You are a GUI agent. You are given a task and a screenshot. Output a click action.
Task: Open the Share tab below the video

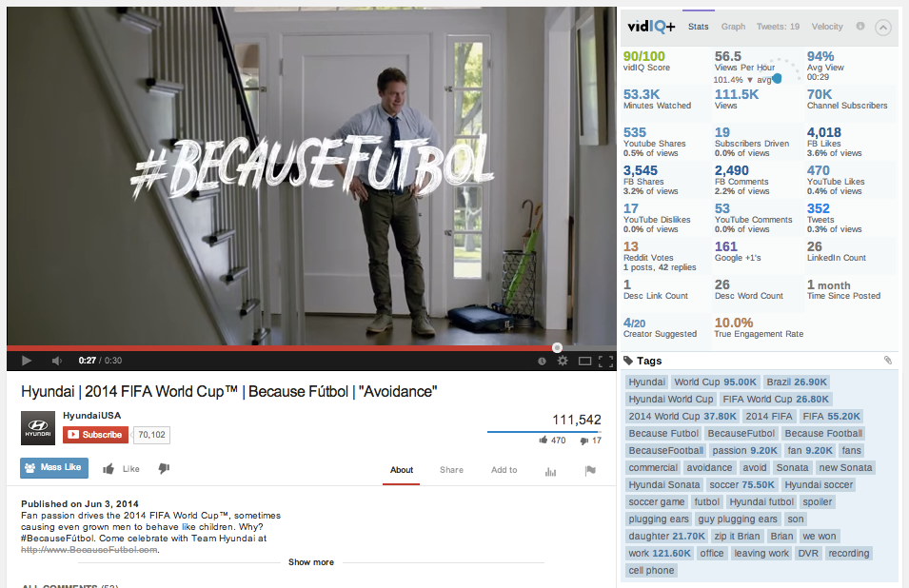coord(451,470)
